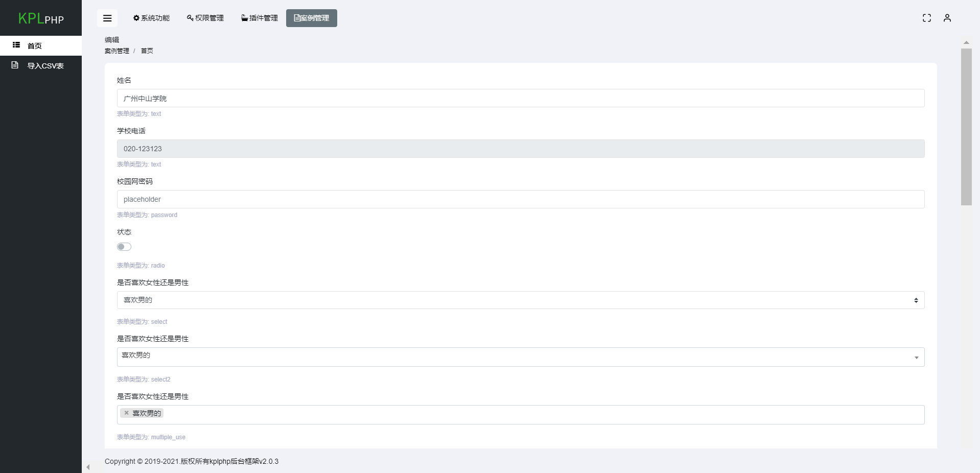Click the folder icon beside 插件管理
Image resolution: width=980 pixels, height=473 pixels.
tap(245, 18)
